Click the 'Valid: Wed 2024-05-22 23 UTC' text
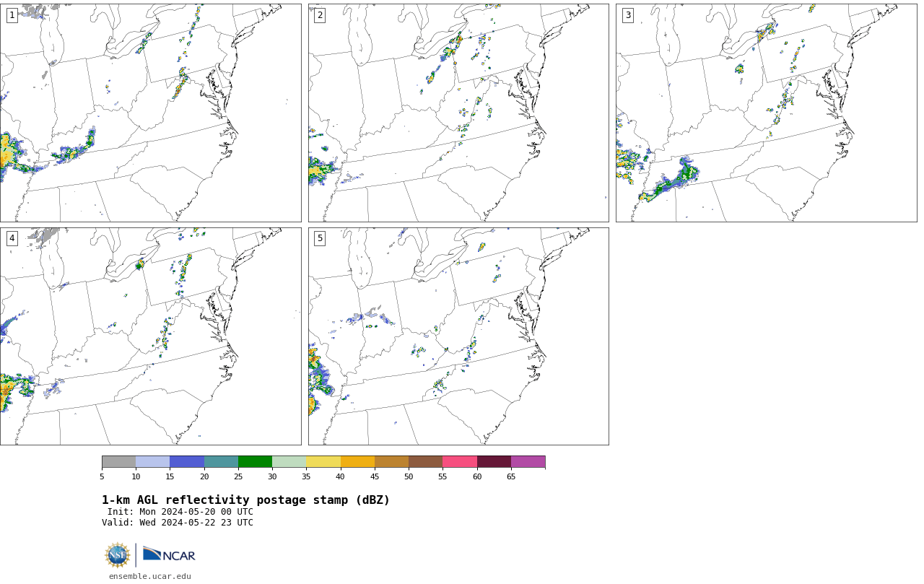Screen dimensions: 924x584 coord(178,523)
